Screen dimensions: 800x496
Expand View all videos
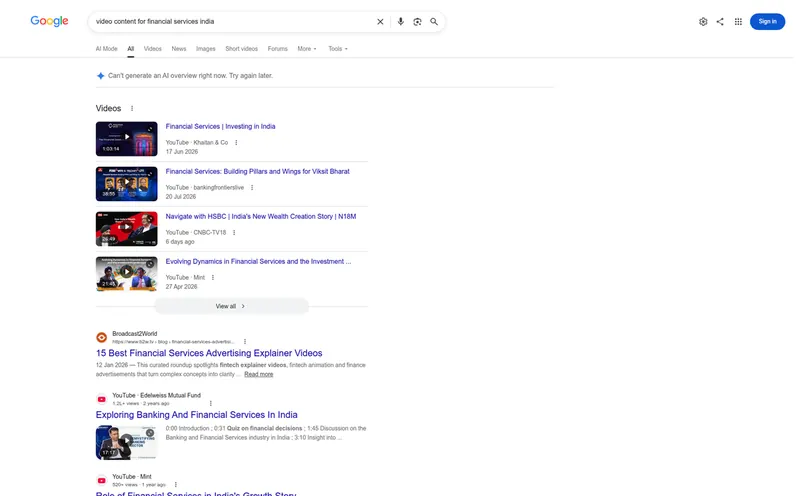[x=231, y=306]
